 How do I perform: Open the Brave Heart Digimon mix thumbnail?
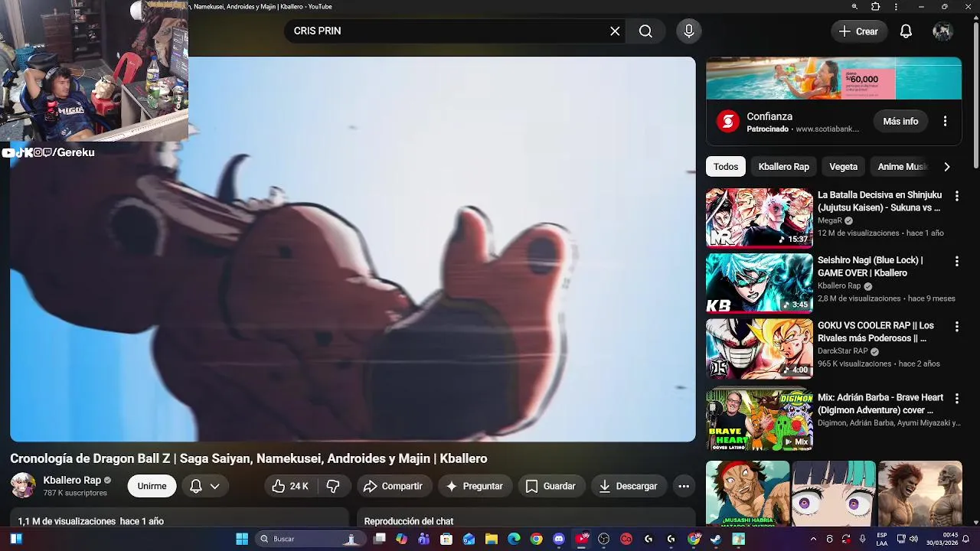759,420
